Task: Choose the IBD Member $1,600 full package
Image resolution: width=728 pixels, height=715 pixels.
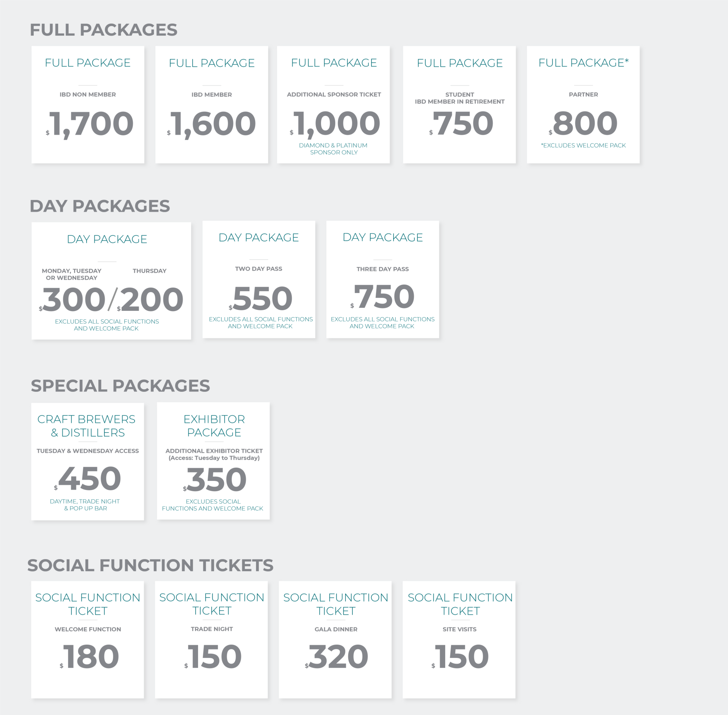Action: click(212, 105)
